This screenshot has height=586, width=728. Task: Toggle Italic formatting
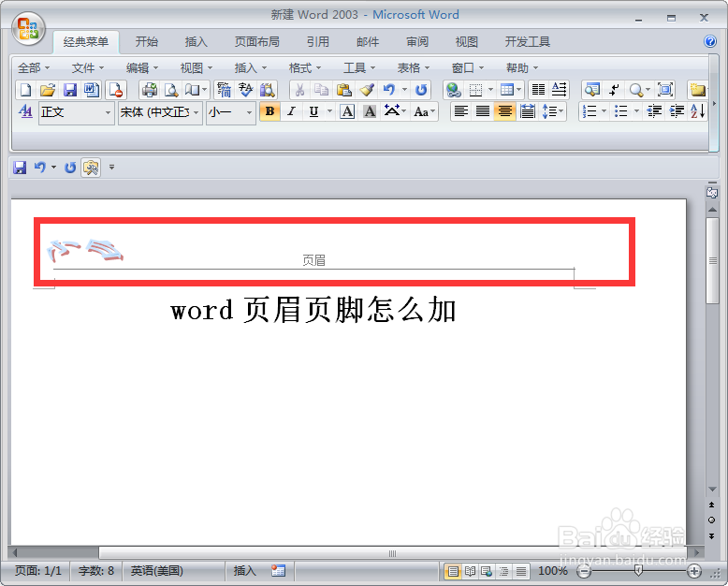click(x=292, y=111)
